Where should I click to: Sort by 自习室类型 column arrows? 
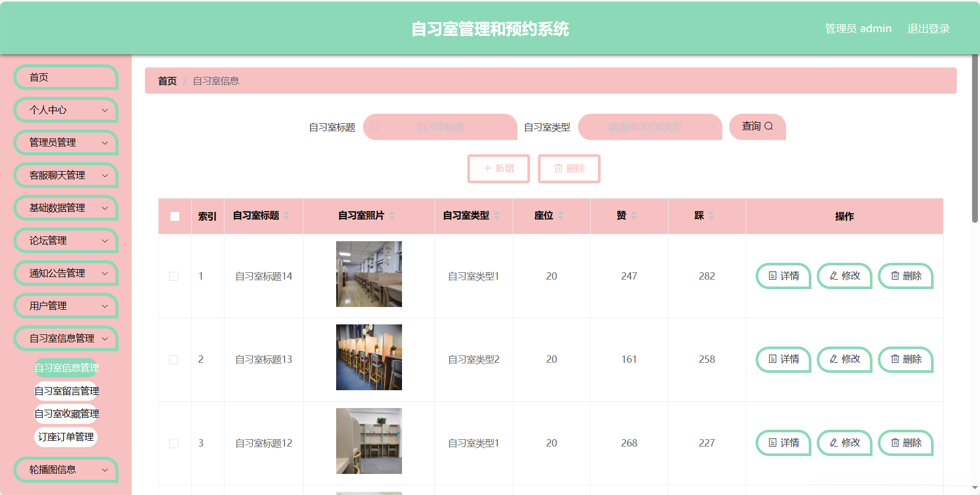point(497,215)
